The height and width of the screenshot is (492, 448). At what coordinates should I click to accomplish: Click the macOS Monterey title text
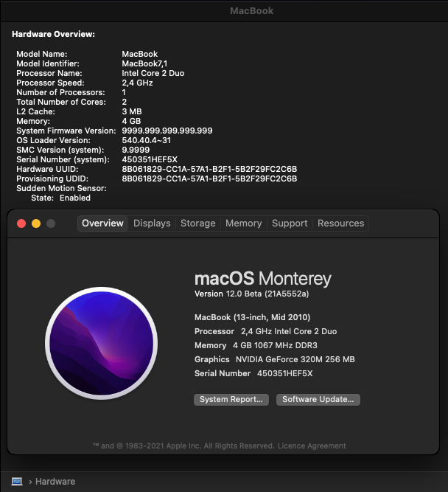point(263,279)
